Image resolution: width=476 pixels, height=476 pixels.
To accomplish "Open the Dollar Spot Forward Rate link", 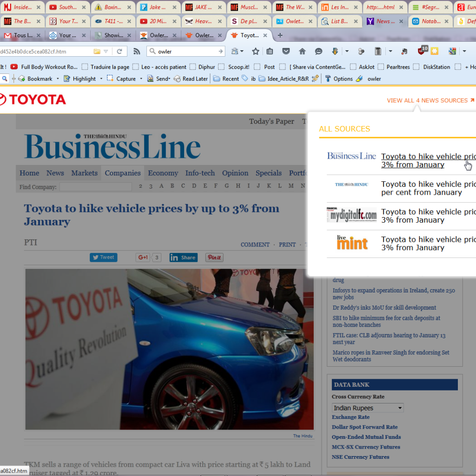I will (364, 427).
